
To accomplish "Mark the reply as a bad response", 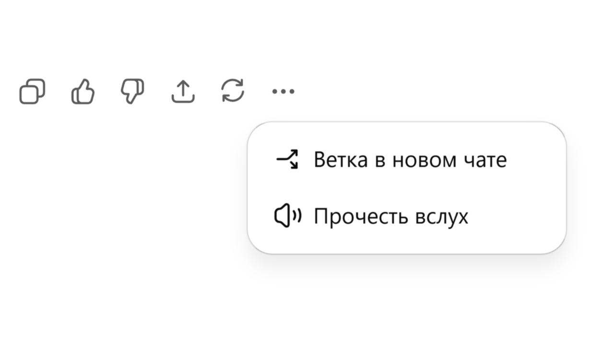I will pyautogui.click(x=133, y=91).
